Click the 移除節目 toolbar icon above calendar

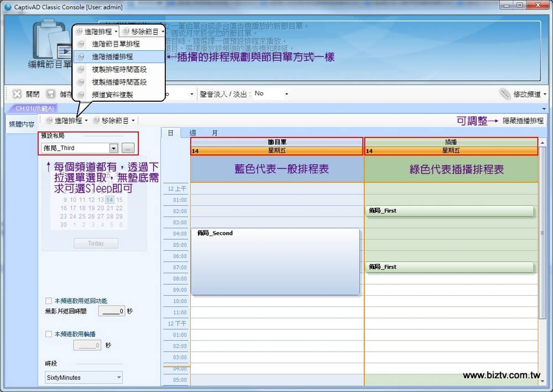96,121
